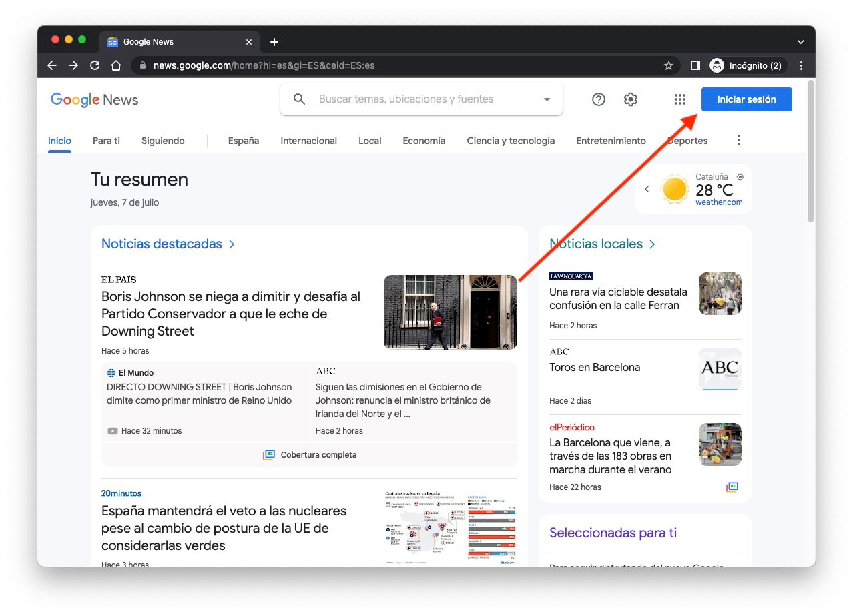Click the Iniciar sesión button
The height and width of the screenshot is (616, 853).
click(746, 99)
